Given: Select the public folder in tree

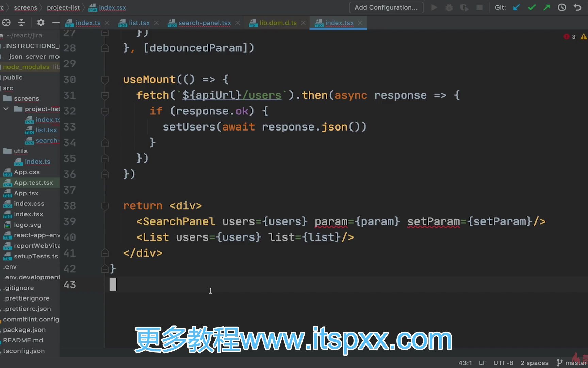Looking at the screenshot, I should (13, 77).
